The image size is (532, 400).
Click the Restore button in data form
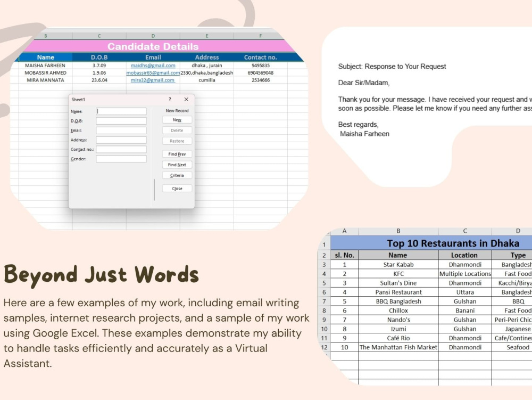(x=177, y=141)
